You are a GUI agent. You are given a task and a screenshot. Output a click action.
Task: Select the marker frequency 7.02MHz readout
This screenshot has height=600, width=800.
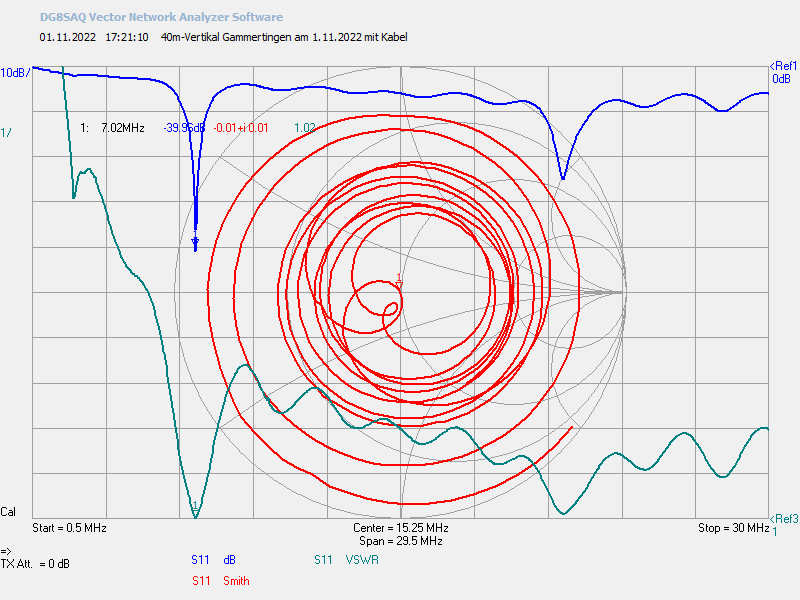(x=122, y=128)
